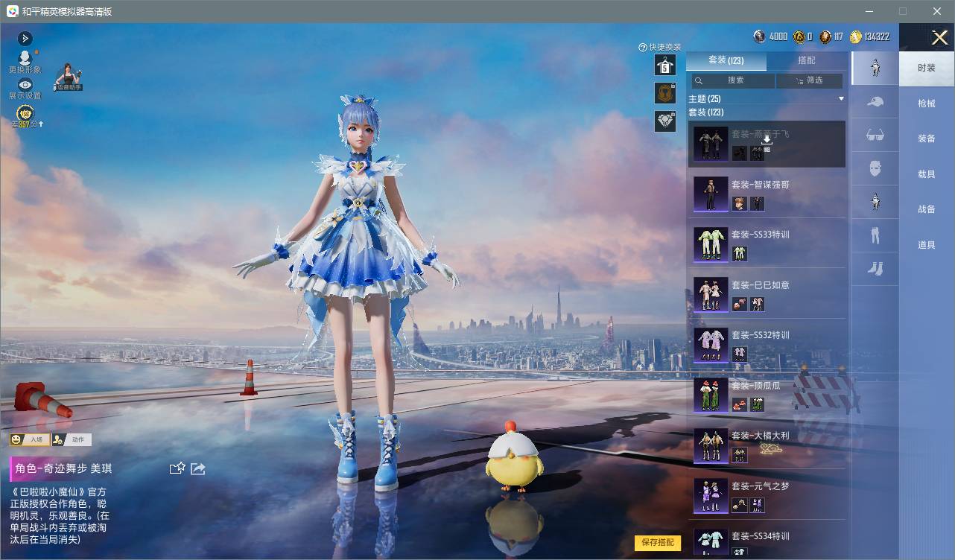Image resolution: width=955 pixels, height=560 pixels.
Task: Click the 搜索 search field
Action: click(x=732, y=80)
